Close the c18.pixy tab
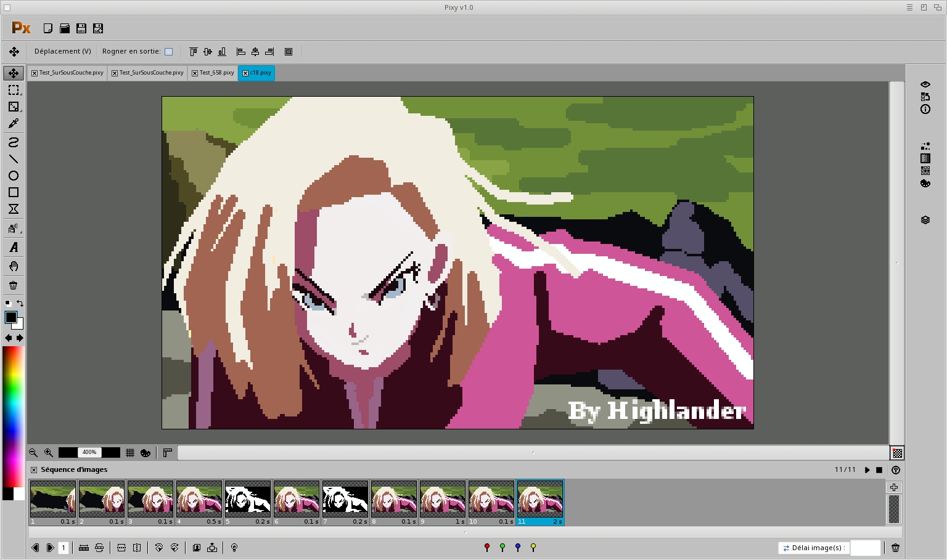The height and width of the screenshot is (560, 947). (245, 73)
